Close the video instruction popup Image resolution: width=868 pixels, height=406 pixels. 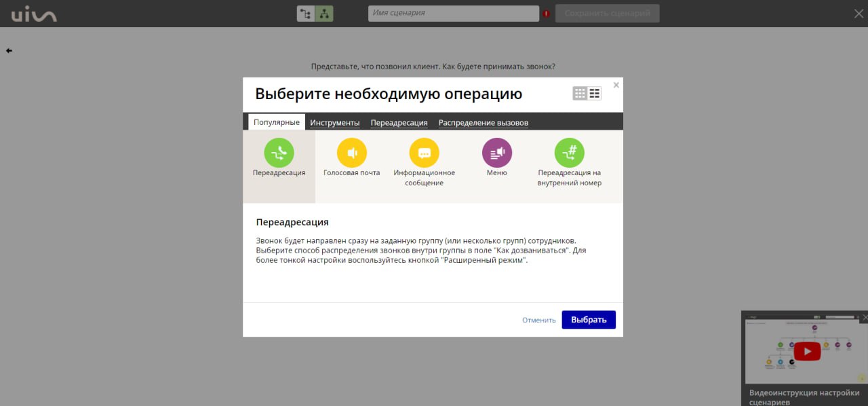pyautogui.click(x=863, y=316)
